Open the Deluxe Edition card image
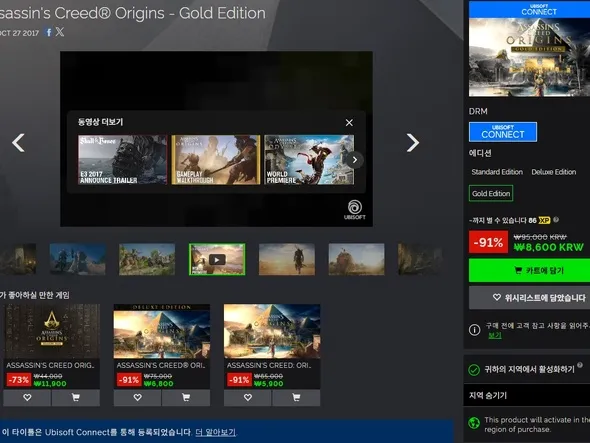The image size is (590, 443). [x=162, y=331]
